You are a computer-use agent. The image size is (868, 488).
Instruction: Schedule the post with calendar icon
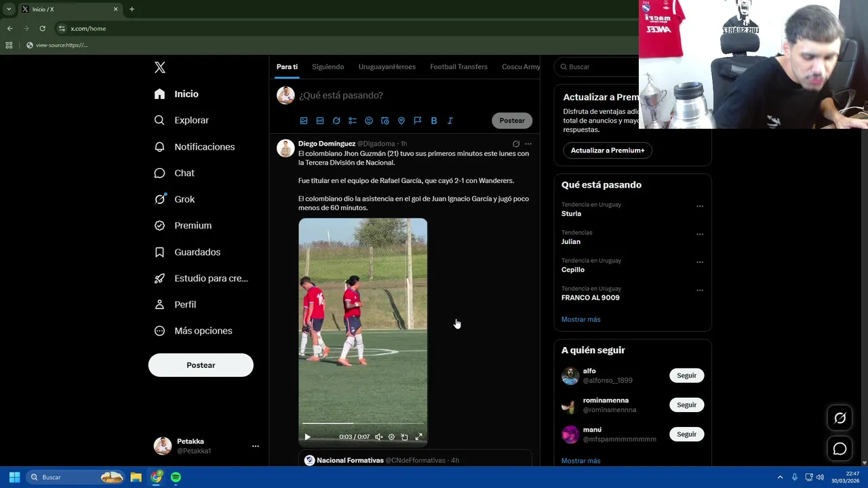(385, 121)
